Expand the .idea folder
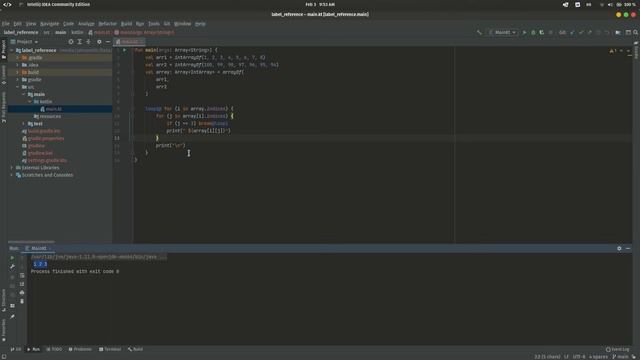This screenshot has height=360, width=640. point(18,65)
